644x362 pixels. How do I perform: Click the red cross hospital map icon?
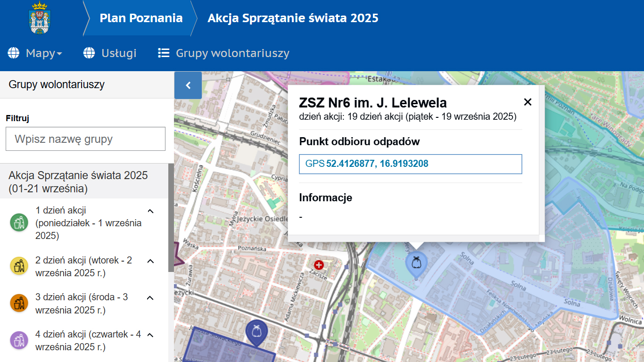click(x=319, y=265)
